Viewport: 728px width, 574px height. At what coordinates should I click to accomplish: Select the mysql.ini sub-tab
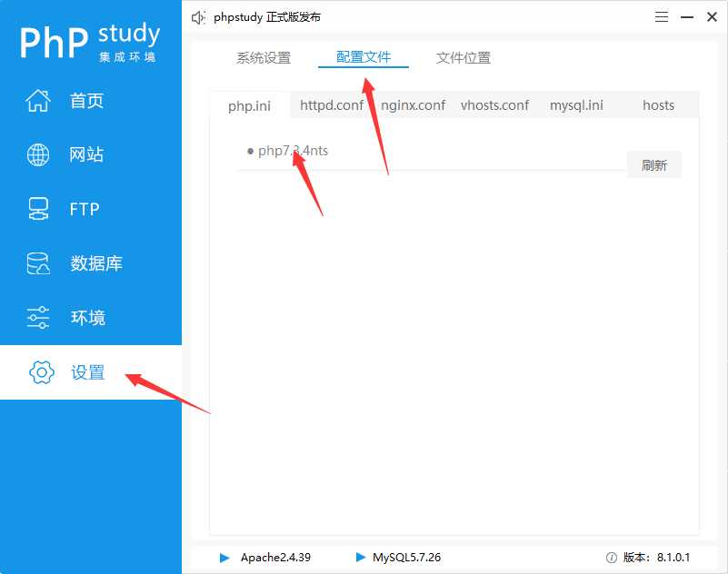(x=576, y=105)
